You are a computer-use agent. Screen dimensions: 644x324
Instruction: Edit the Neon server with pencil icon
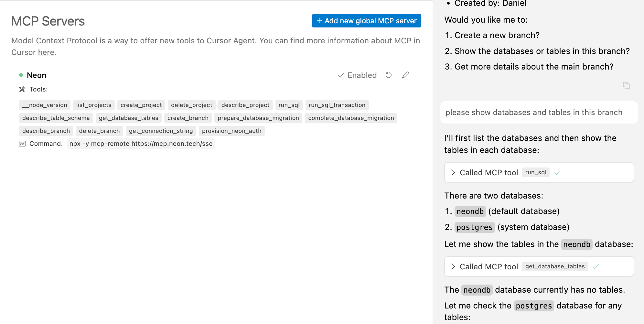click(405, 75)
